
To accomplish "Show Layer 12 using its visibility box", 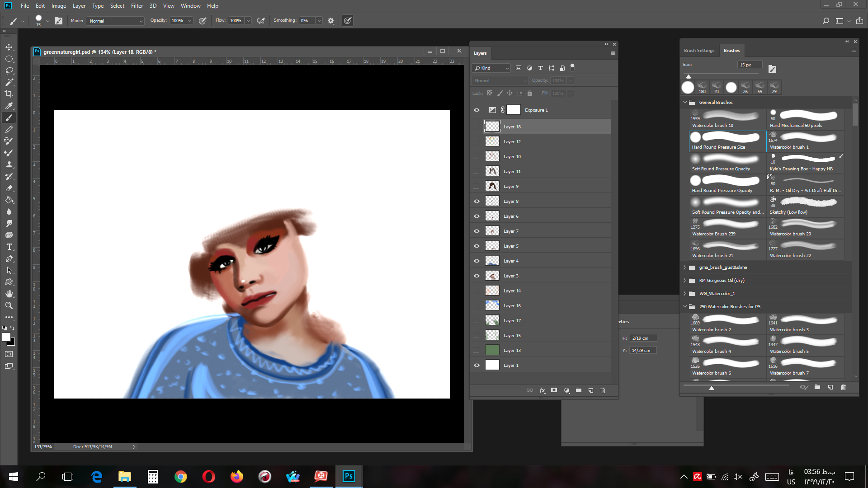I will tap(476, 141).
